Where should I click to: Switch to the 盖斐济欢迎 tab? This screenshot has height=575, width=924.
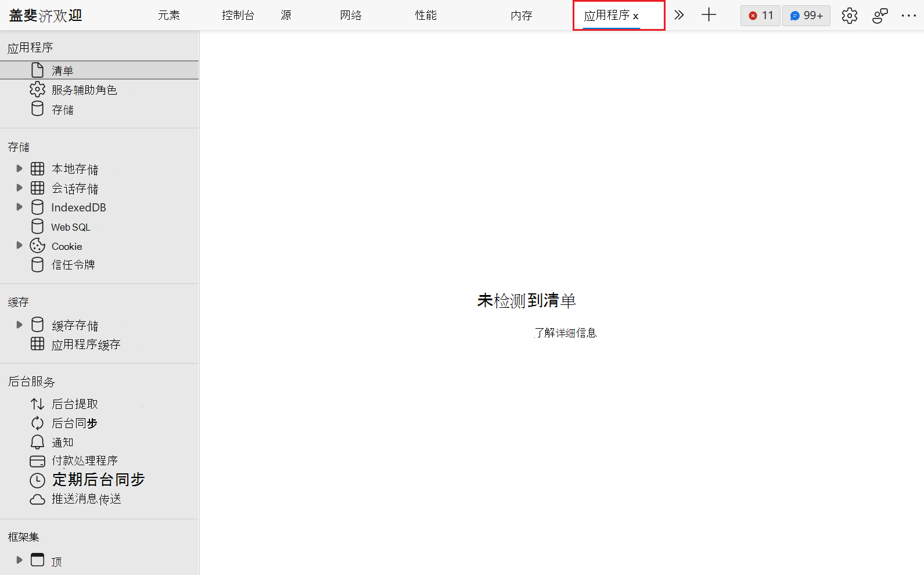click(x=46, y=15)
